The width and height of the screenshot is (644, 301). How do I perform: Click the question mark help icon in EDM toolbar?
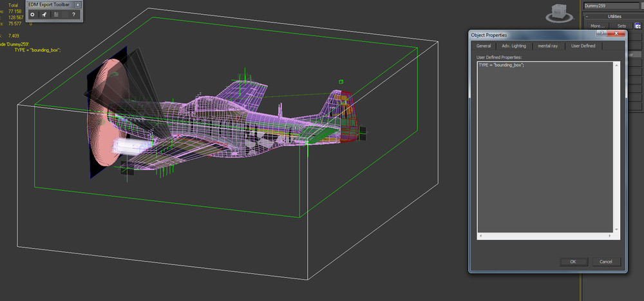[x=73, y=14]
